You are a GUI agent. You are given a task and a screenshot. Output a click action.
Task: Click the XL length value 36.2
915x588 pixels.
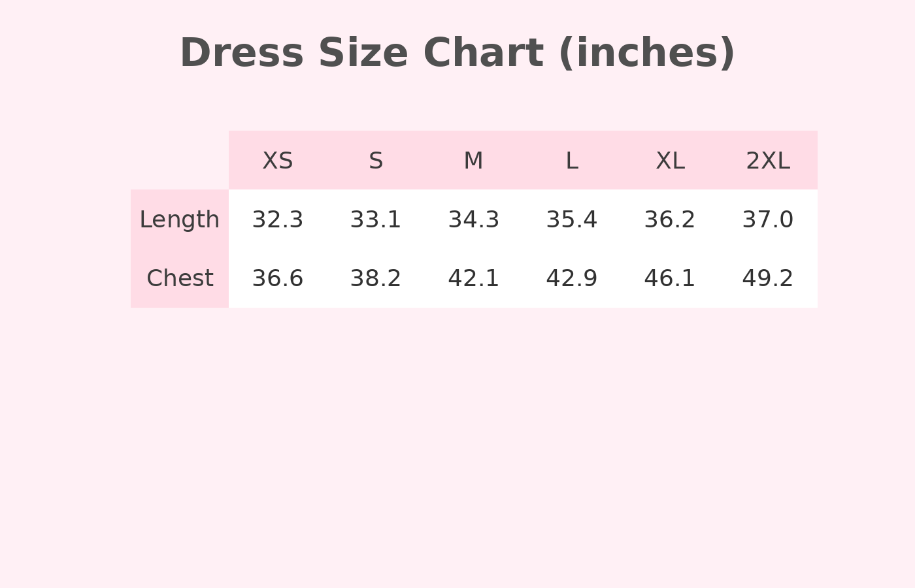670,220
